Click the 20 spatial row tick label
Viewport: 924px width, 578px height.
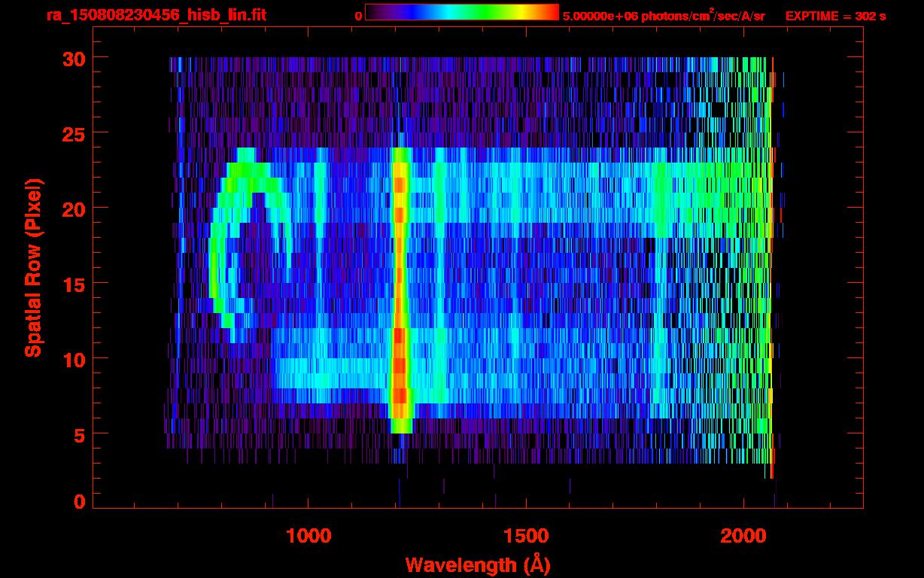click(x=73, y=208)
